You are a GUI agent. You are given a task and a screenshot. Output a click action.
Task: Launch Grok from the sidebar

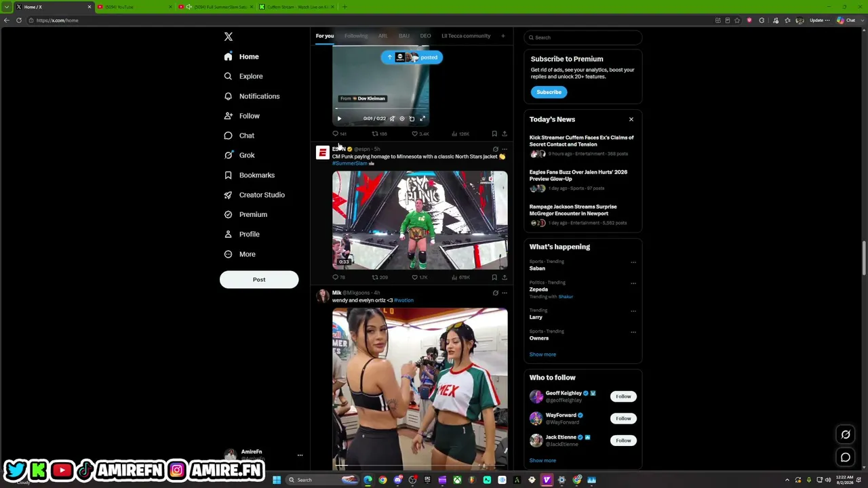pyautogui.click(x=239, y=155)
